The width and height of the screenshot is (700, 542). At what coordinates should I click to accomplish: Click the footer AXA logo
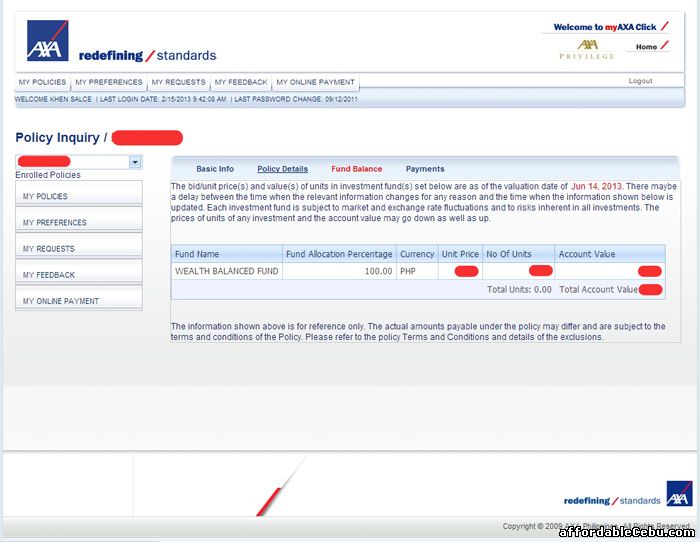(x=679, y=493)
